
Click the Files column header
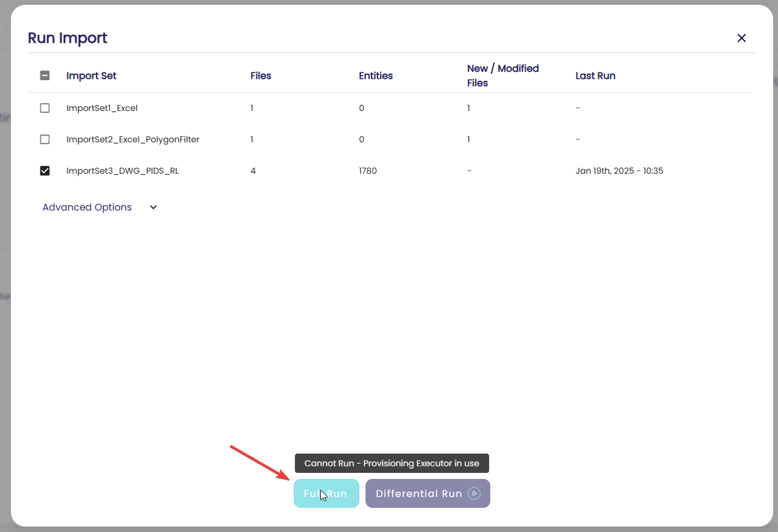[261, 76]
